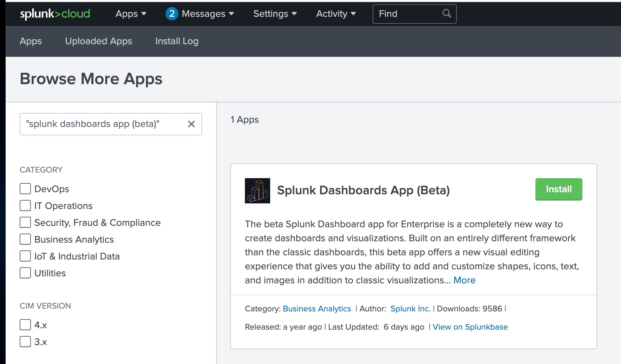
Task: Click the Downloads: 9586 text
Action: pos(469,309)
